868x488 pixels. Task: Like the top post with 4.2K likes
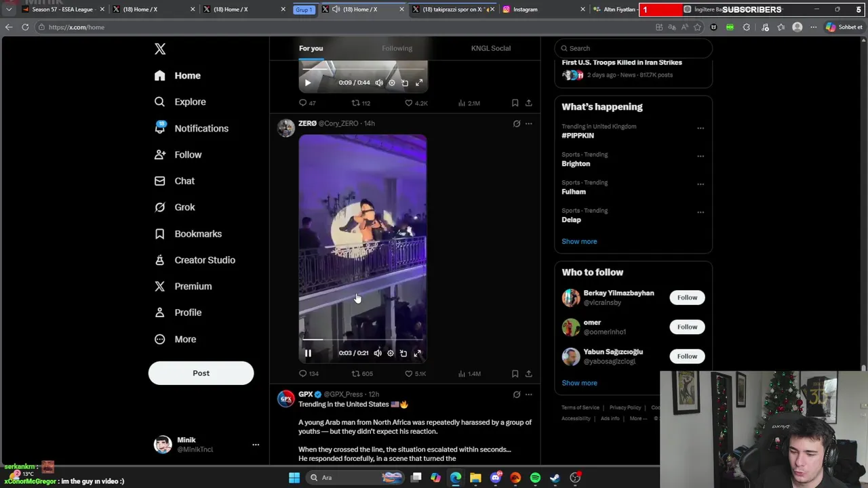(416, 103)
